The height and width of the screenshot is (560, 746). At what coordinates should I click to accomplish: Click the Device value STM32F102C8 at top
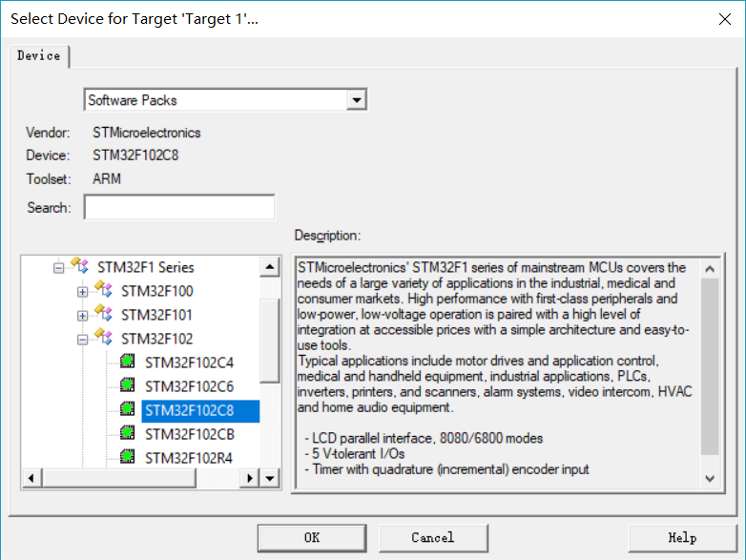[135, 156]
